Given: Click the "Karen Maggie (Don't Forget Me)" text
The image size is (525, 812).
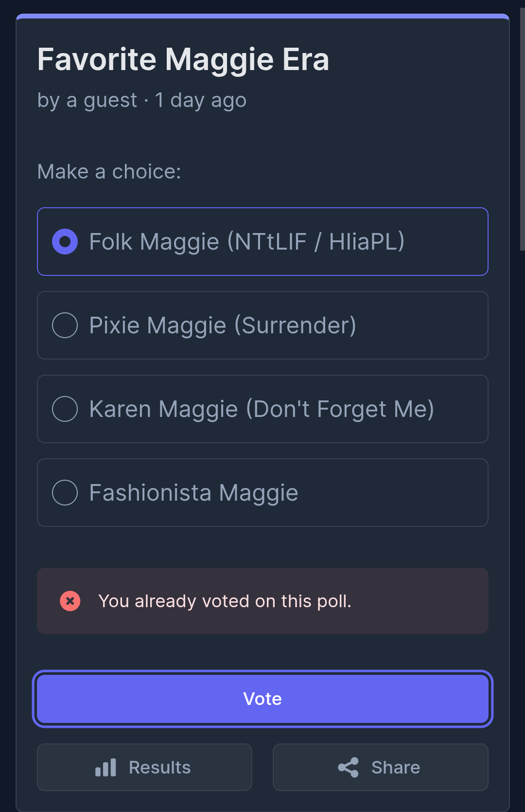Looking at the screenshot, I should pos(262,409).
